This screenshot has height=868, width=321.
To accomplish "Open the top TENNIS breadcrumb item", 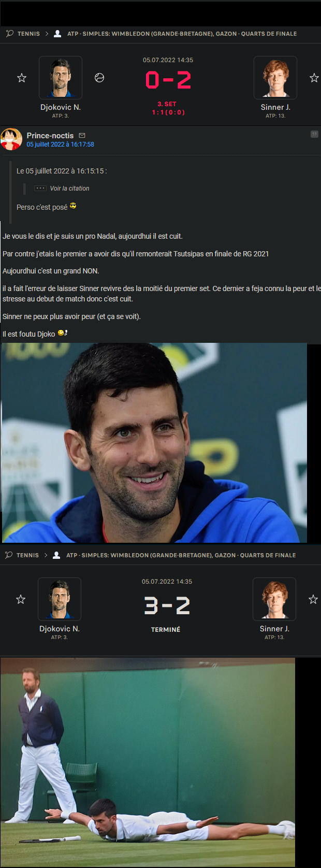I will (28, 34).
